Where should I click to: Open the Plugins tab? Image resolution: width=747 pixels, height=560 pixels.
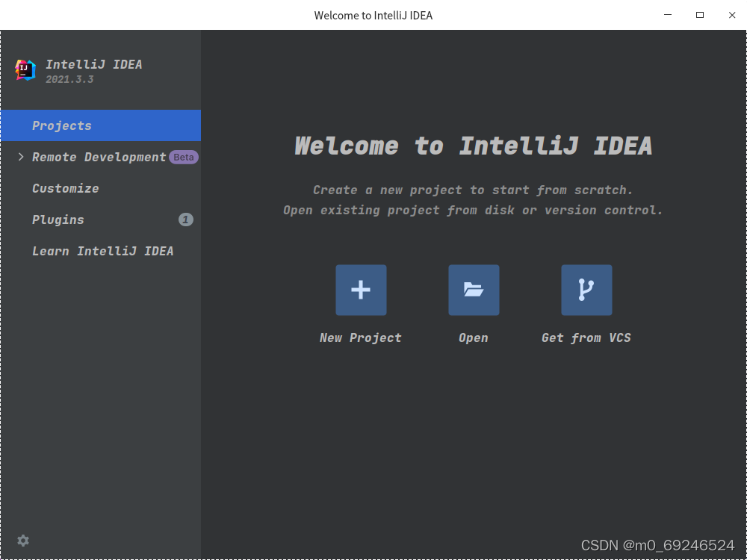101,220
